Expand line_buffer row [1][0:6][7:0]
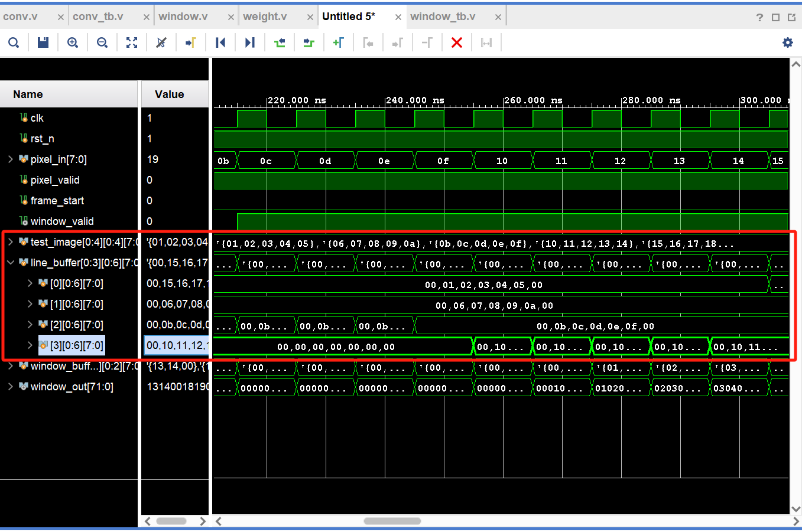The height and width of the screenshot is (532, 802). click(x=30, y=303)
